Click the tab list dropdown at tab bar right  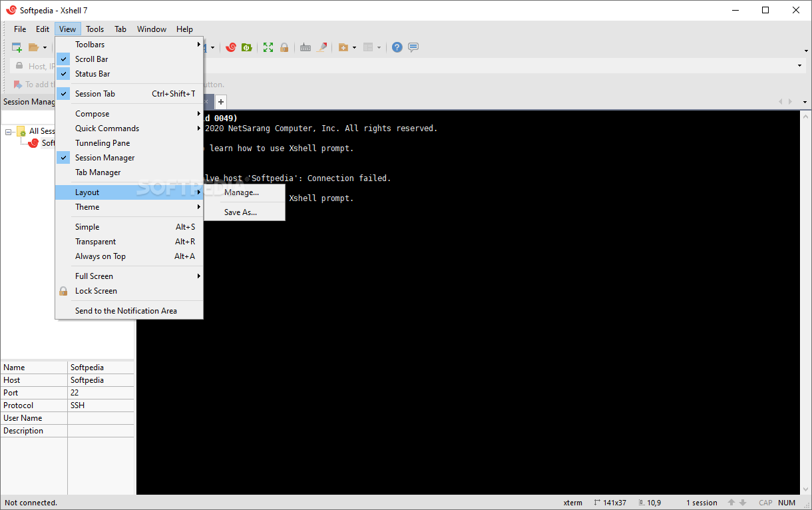click(805, 102)
